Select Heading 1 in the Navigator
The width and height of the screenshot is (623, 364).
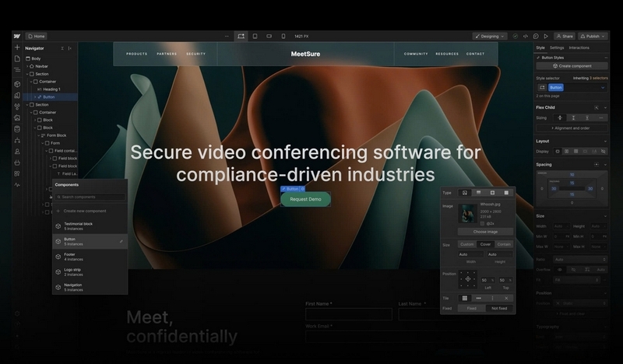coord(51,89)
